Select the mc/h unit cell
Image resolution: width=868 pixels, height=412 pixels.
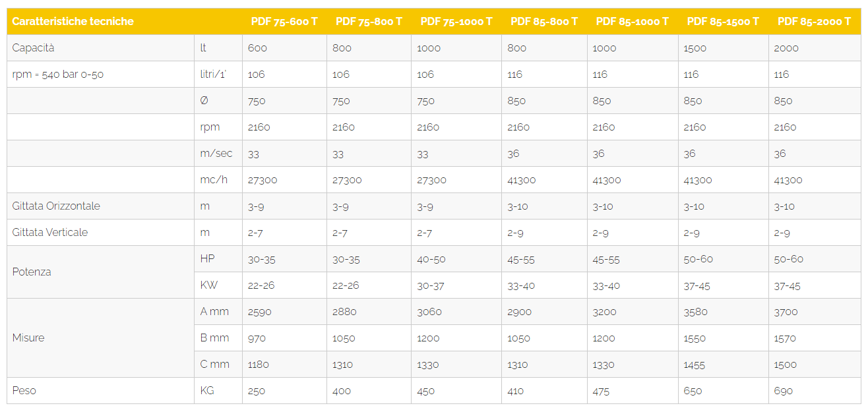[219, 179]
